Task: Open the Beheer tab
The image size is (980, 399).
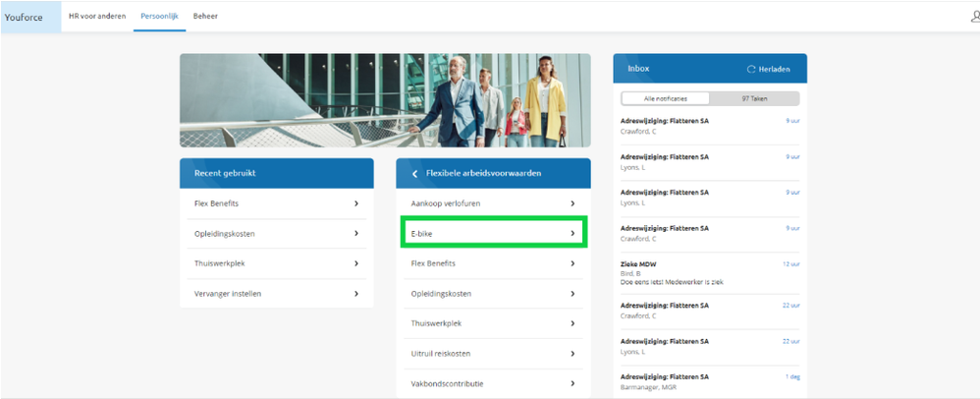Action: (x=205, y=17)
